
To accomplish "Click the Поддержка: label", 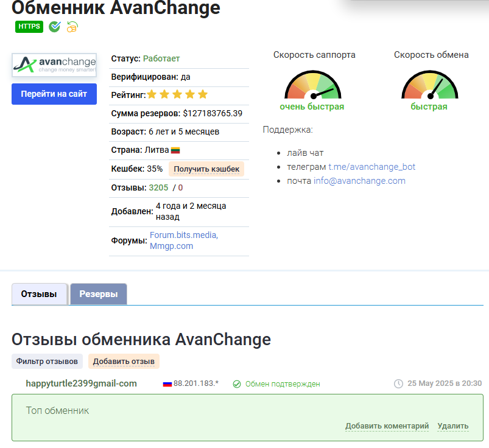I will (287, 130).
